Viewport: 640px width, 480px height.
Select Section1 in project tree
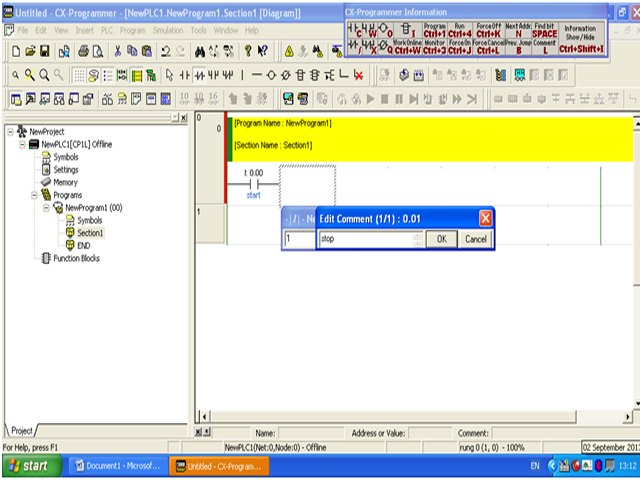tap(90, 233)
